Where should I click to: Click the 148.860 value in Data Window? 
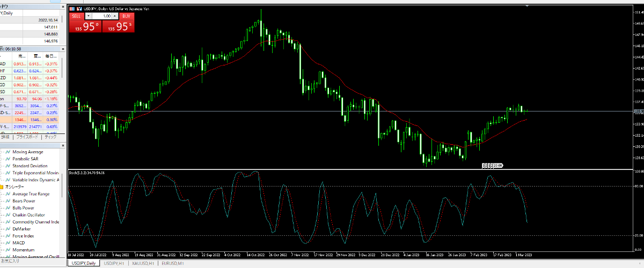coord(51,34)
